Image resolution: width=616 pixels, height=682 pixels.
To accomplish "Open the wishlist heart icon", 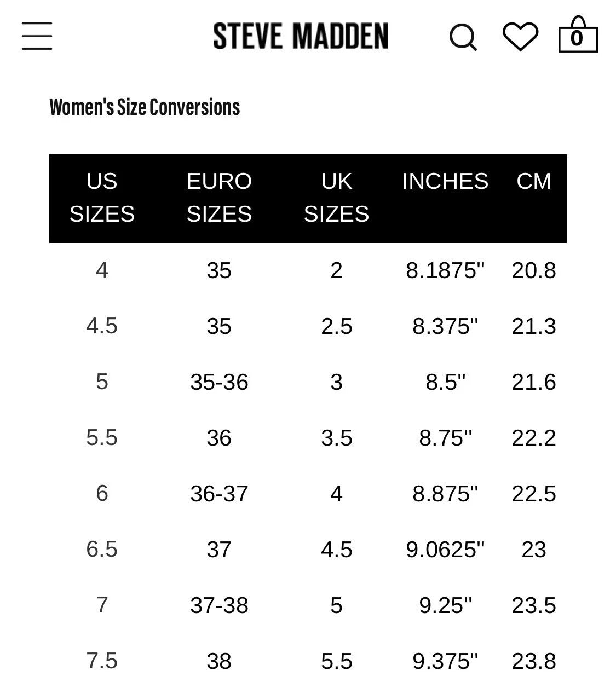I will click(x=520, y=37).
